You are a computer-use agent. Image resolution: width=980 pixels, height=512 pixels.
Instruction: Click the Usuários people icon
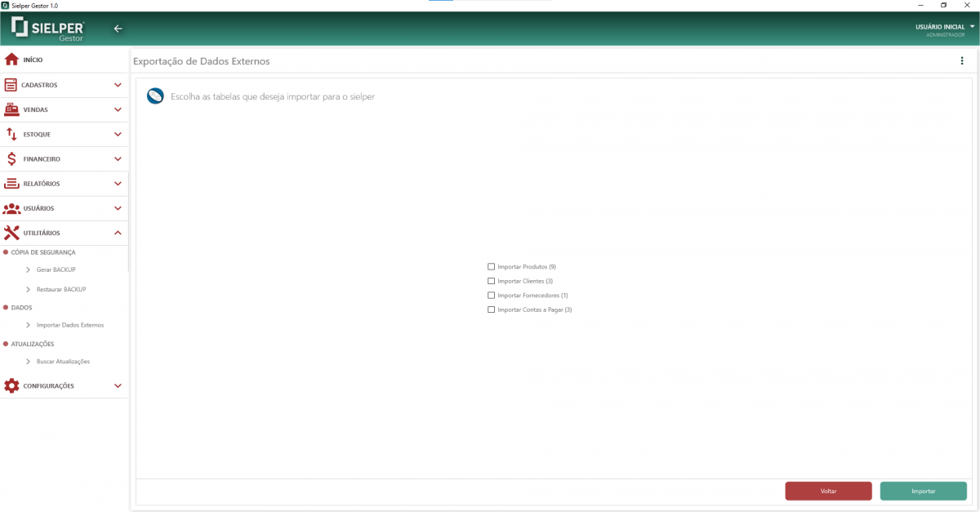click(11, 208)
